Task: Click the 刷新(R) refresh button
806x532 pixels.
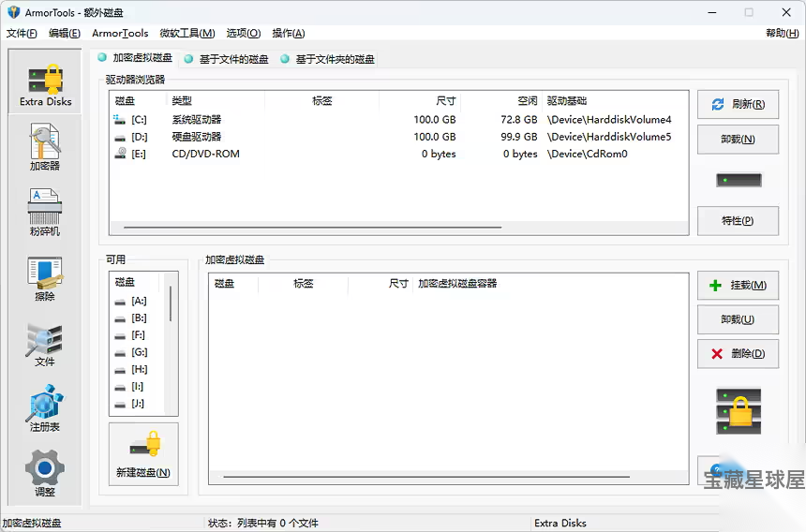Action: click(738, 104)
